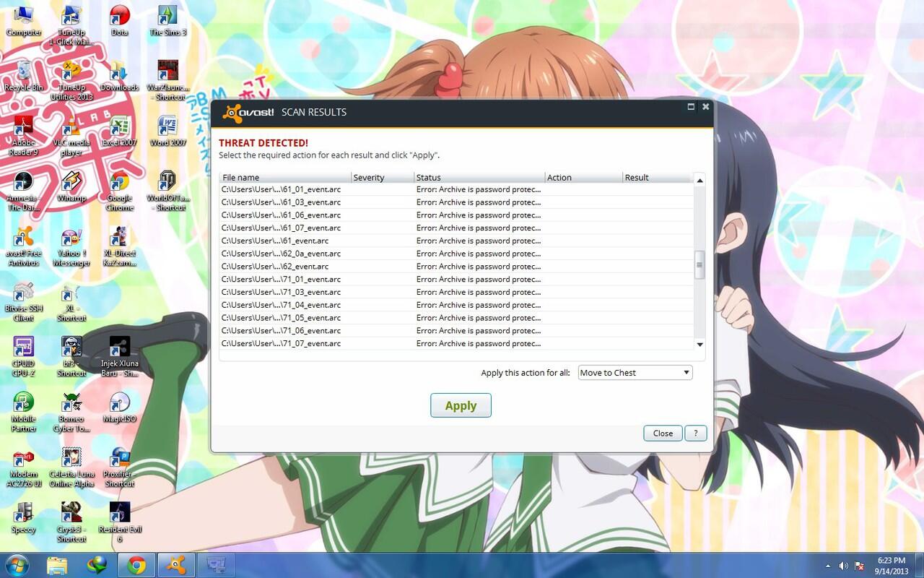
Task: Select TuneUp Utilities 2013 icon
Action: (x=71, y=79)
